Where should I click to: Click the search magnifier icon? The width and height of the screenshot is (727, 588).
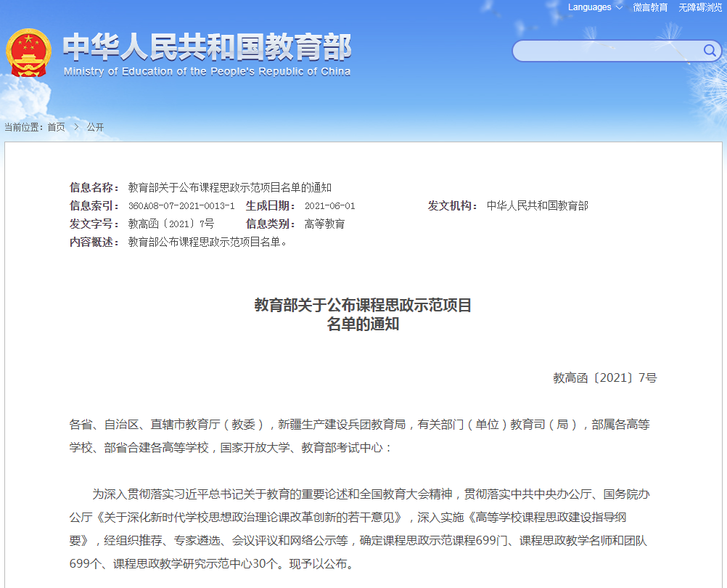click(710, 51)
